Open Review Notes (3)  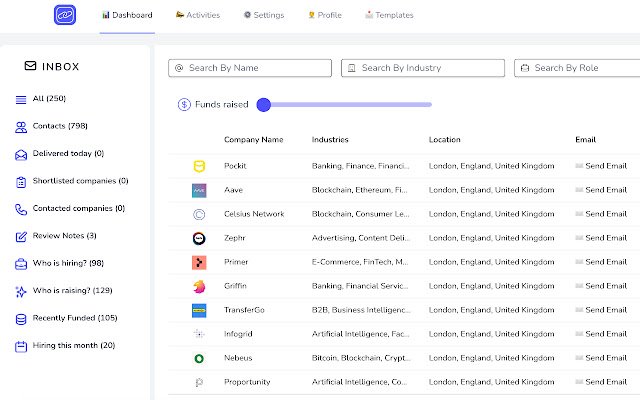[x=64, y=236]
